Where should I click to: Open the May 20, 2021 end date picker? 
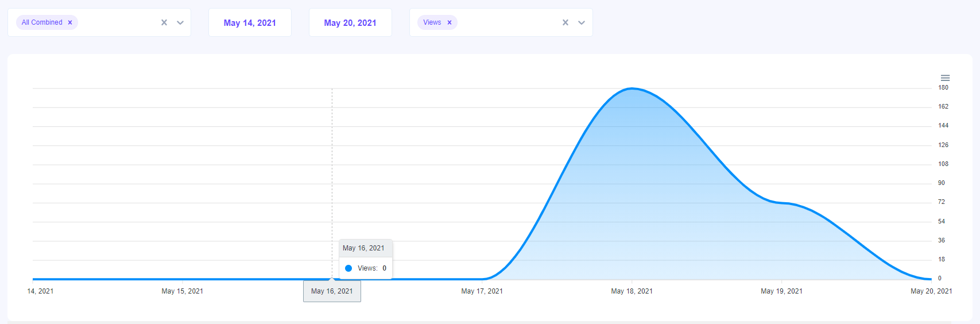[350, 23]
